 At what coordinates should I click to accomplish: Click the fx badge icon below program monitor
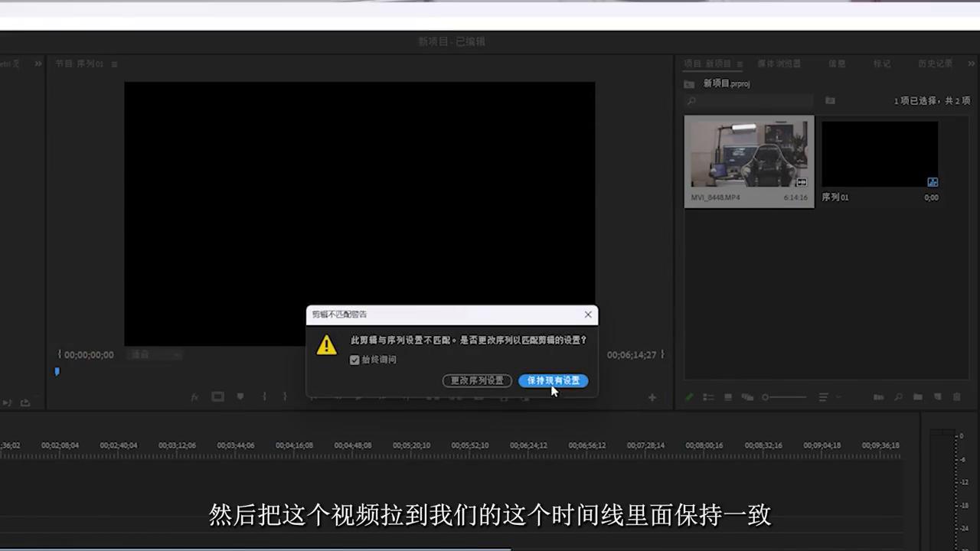[x=194, y=396]
